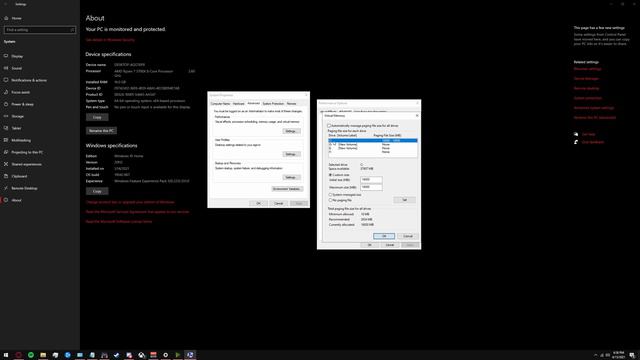Copy Windows specifications
The width and height of the screenshot is (640, 360).
(97, 191)
